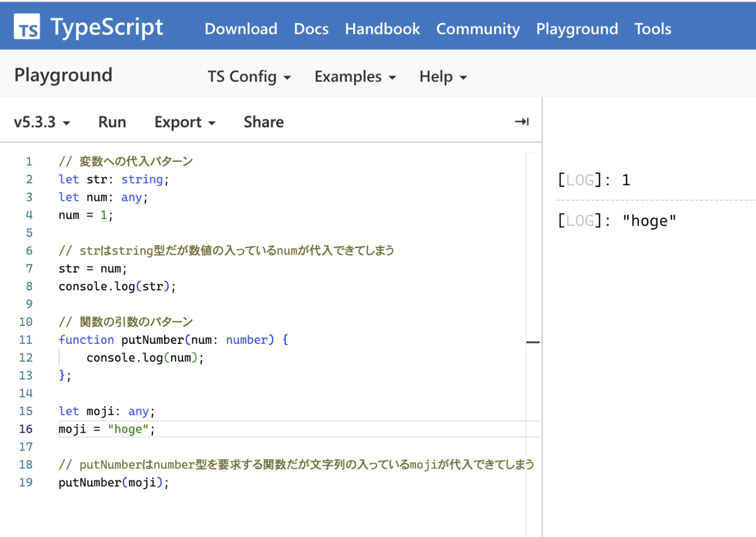Click the 'putNumber(moji);' call line
Viewport: 756px width, 537px height.
[x=114, y=482]
